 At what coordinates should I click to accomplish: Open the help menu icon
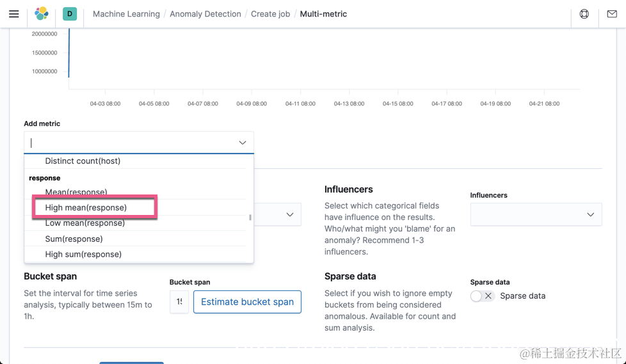(584, 13)
